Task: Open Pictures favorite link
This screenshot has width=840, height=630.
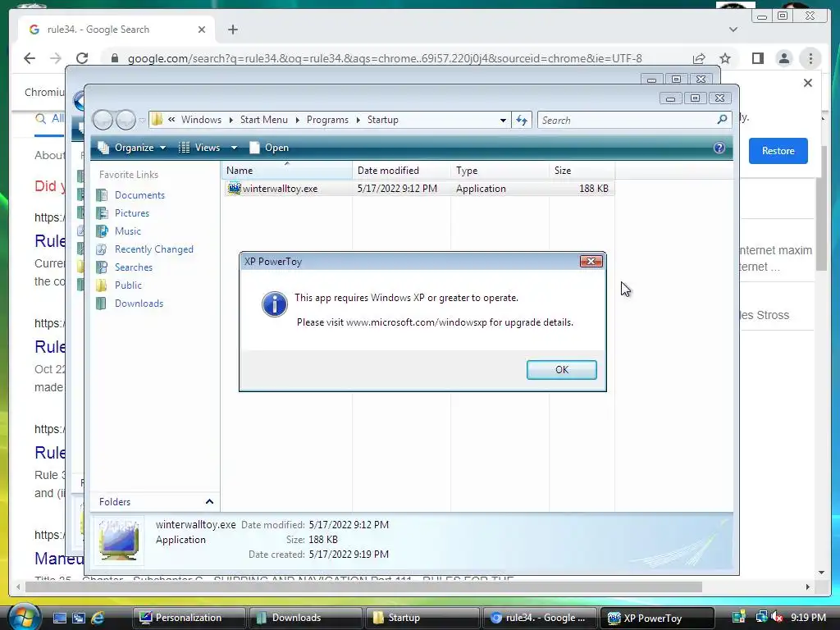Action: [x=132, y=213]
